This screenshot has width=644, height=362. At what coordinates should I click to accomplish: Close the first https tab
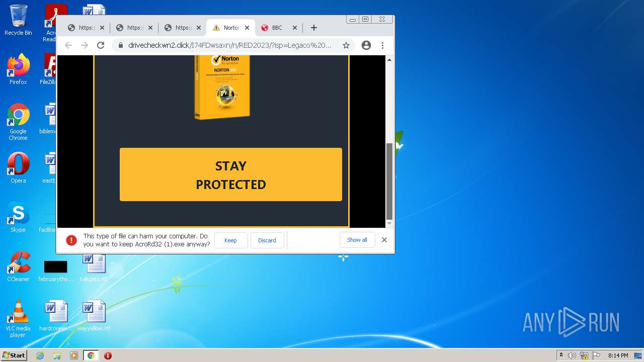[102, 28]
